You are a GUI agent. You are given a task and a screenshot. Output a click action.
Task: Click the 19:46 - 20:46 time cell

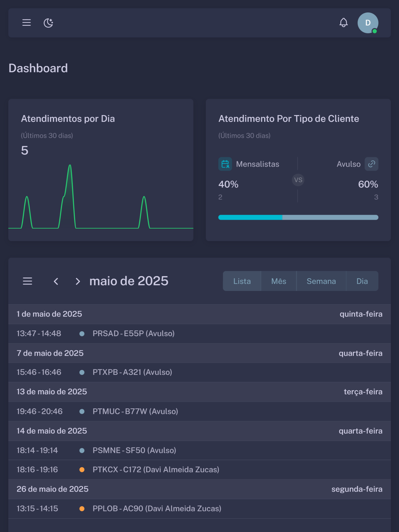click(40, 411)
